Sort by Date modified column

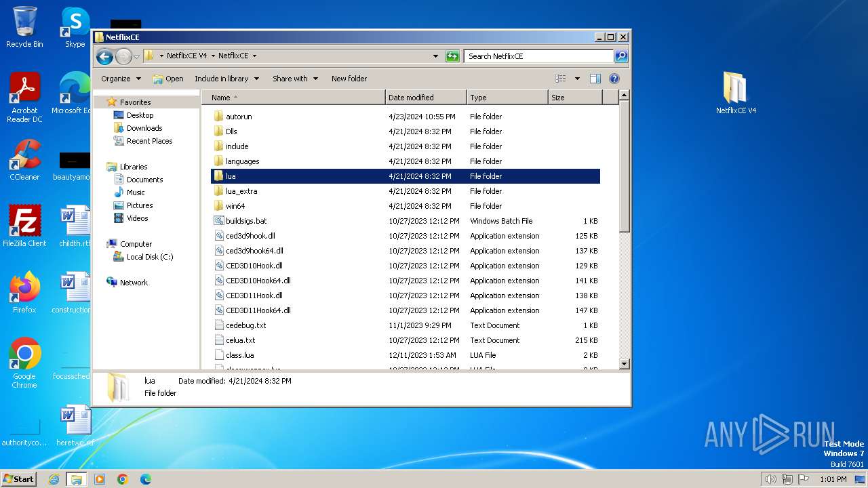(x=426, y=98)
